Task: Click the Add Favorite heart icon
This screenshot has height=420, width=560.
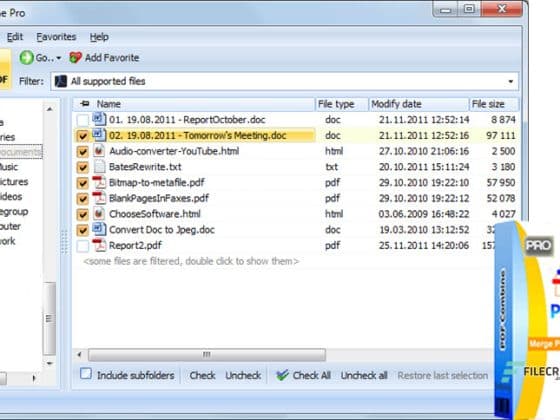Action: tap(75, 58)
